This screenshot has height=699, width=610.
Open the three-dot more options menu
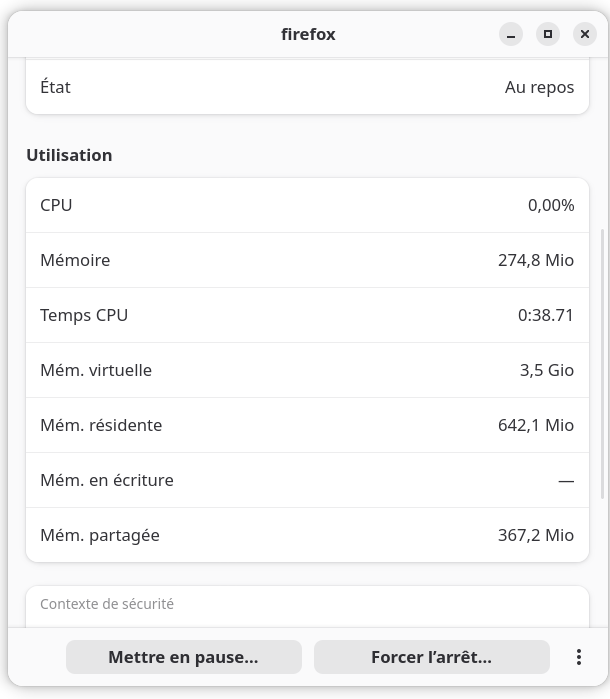[578, 657]
